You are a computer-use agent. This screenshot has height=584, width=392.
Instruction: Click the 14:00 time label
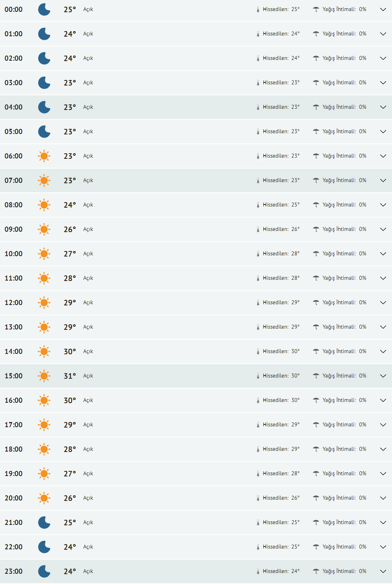(14, 352)
